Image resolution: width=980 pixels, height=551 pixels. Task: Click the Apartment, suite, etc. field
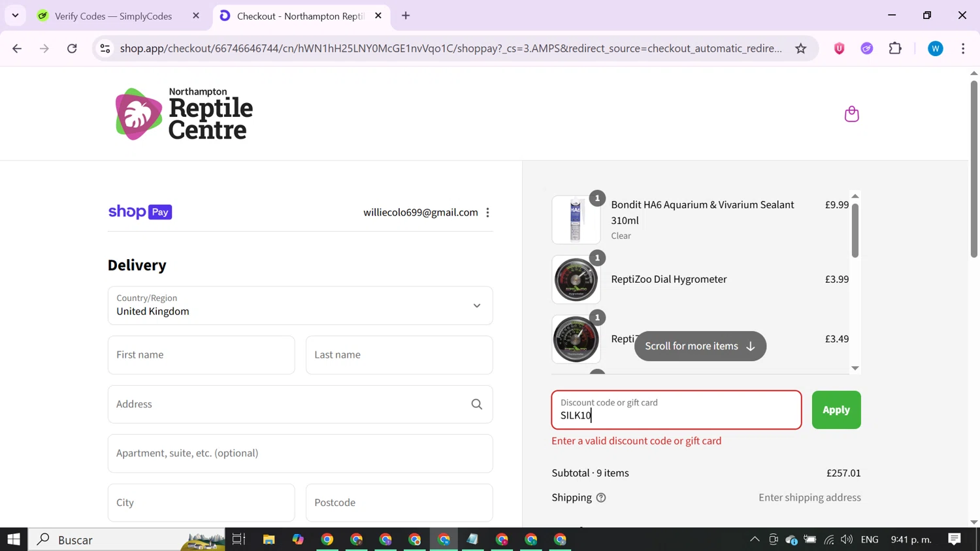tap(300, 454)
